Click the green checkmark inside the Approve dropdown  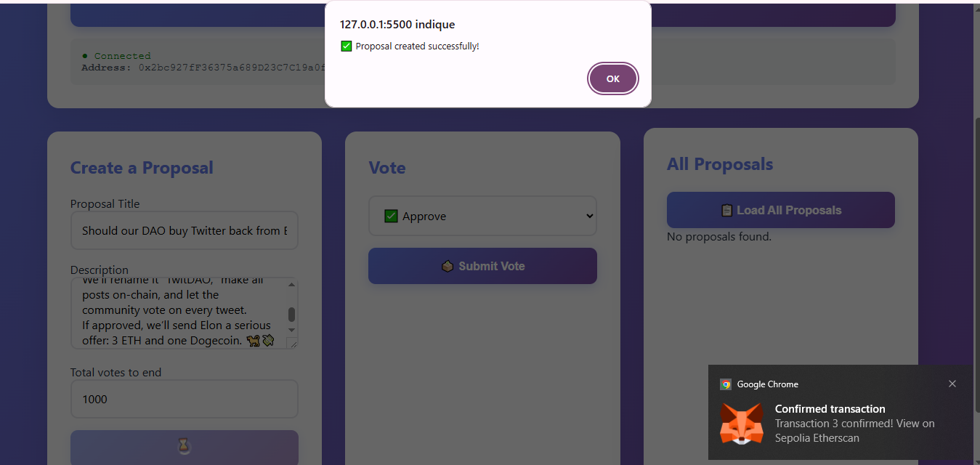click(391, 215)
